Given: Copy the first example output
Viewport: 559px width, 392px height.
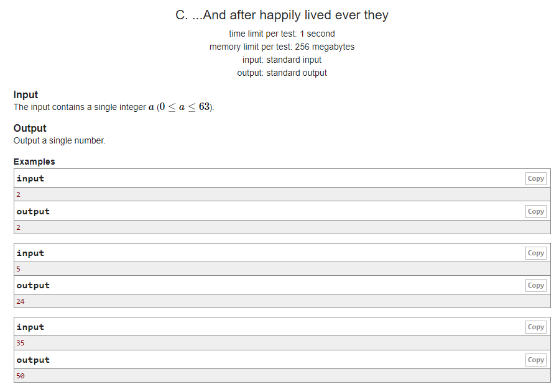Looking at the screenshot, I should pos(535,211).
